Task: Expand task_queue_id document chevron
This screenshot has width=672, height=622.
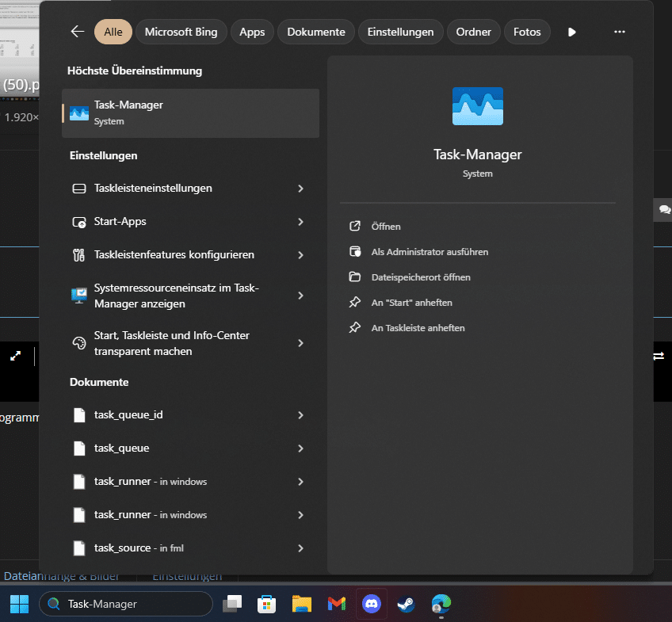Action: 301,415
